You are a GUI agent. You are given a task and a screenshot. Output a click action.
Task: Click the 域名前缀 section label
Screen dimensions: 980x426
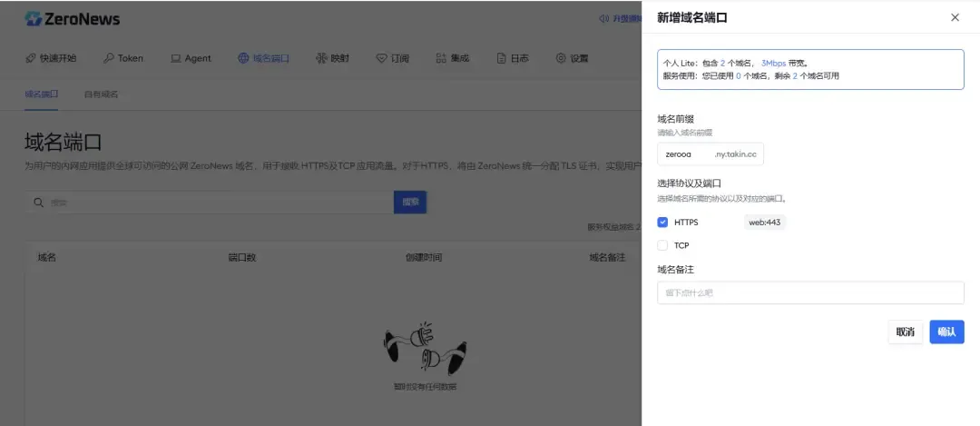pyautogui.click(x=676, y=119)
